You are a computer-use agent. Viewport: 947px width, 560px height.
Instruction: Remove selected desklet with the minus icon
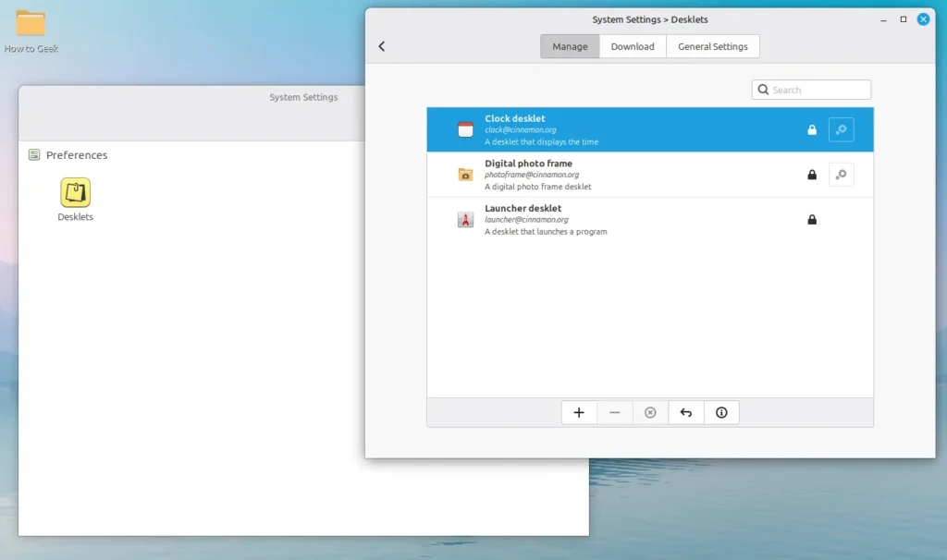[x=614, y=412]
